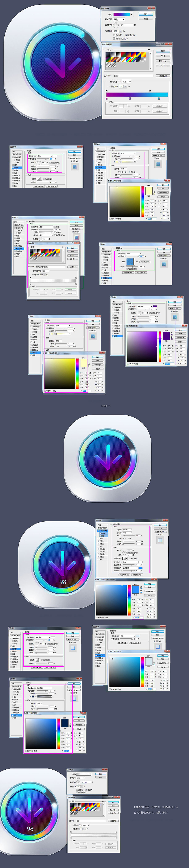The image size is (189, 868).
Task: Select the highlighted 斜面和浮雕 row in layer style list
Action: [x=102, y=531]
